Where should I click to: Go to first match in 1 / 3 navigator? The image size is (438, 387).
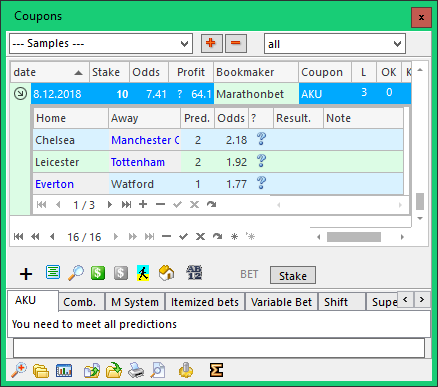pos(41,204)
